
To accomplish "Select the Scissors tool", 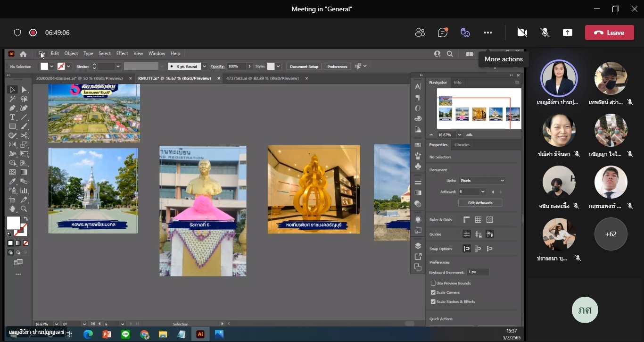I will [24, 135].
